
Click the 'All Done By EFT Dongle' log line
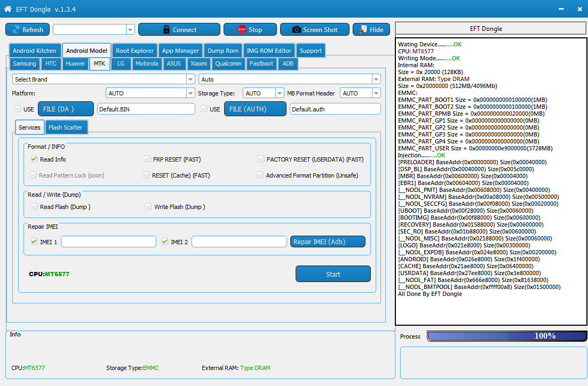pyautogui.click(x=430, y=294)
